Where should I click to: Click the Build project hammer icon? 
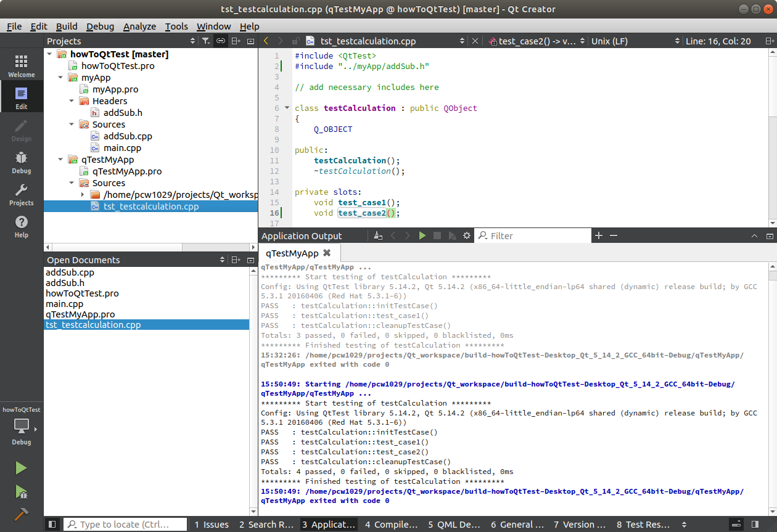click(21, 515)
